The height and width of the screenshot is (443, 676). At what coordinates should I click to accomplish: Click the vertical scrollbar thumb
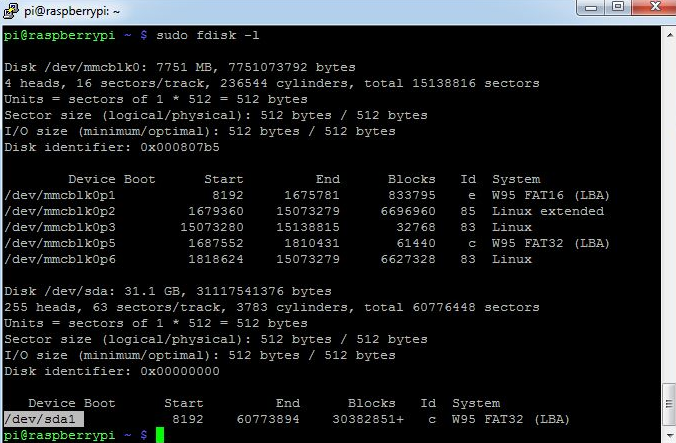(x=669, y=404)
